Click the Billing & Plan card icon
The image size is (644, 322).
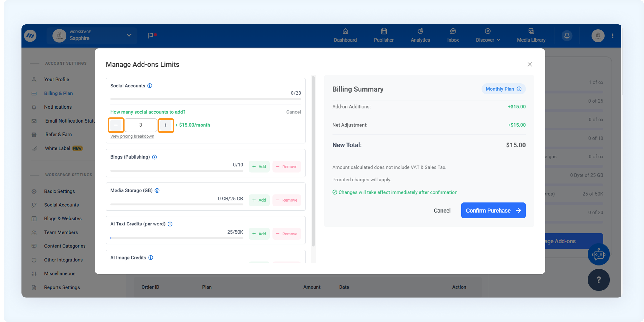[x=34, y=94]
